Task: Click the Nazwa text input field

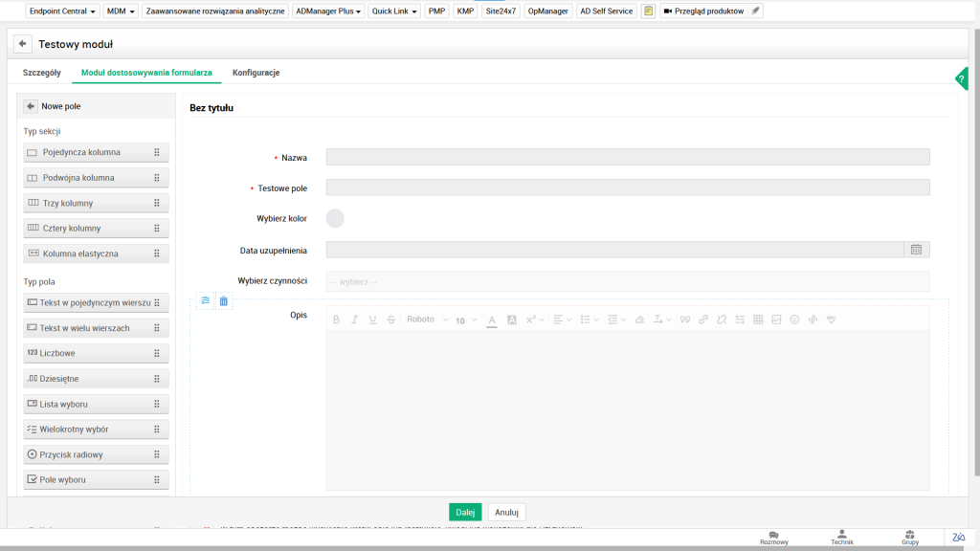Action: coord(627,157)
